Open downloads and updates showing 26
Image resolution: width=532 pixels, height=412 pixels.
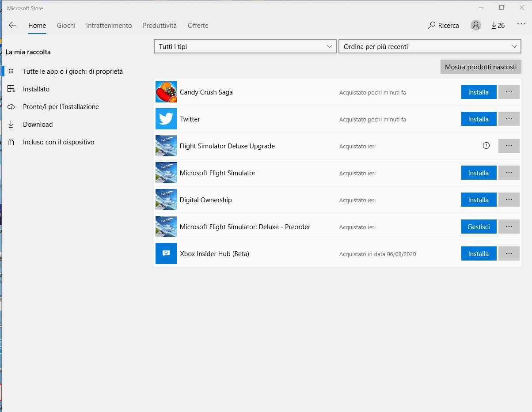(x=498, y=26)
